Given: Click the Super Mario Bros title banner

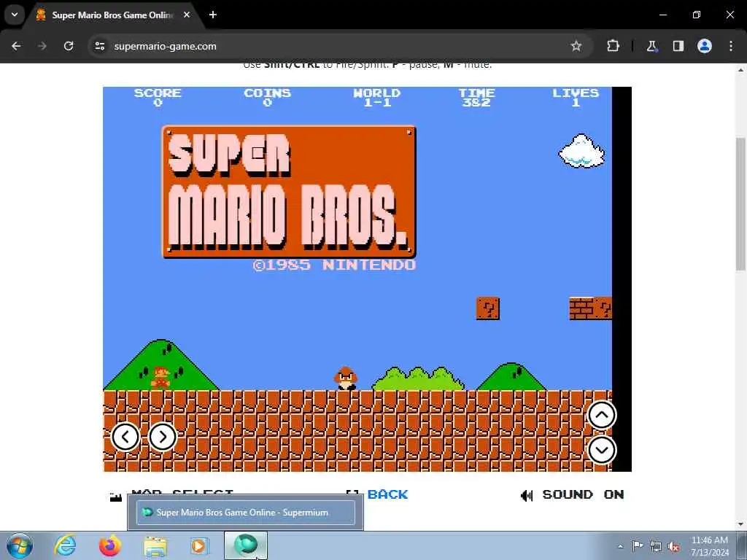Looking at the screenshot, I should pos(289,192).
